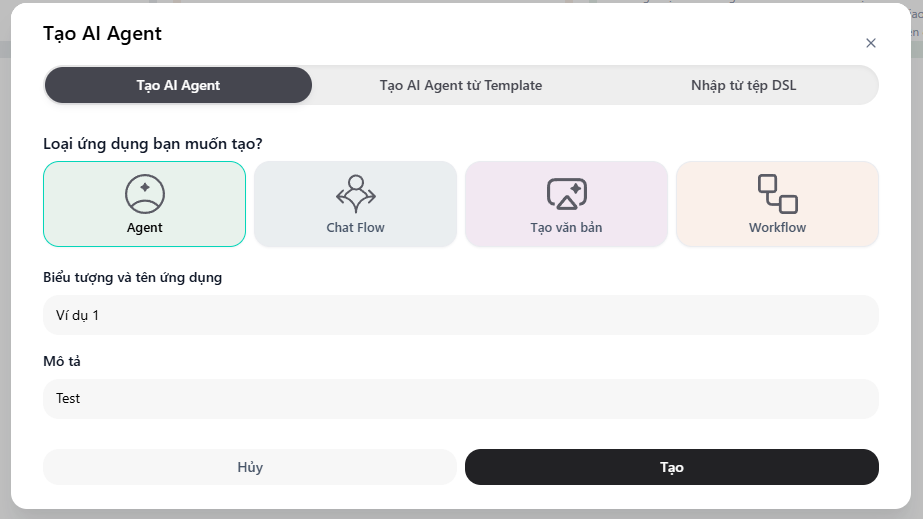Screen dimensions: 923x519
Task: Select the Workflow card label
Action: coord(777,227)
